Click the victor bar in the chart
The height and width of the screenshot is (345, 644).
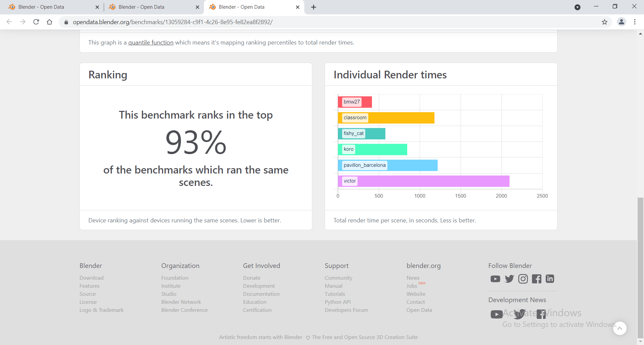424,181
